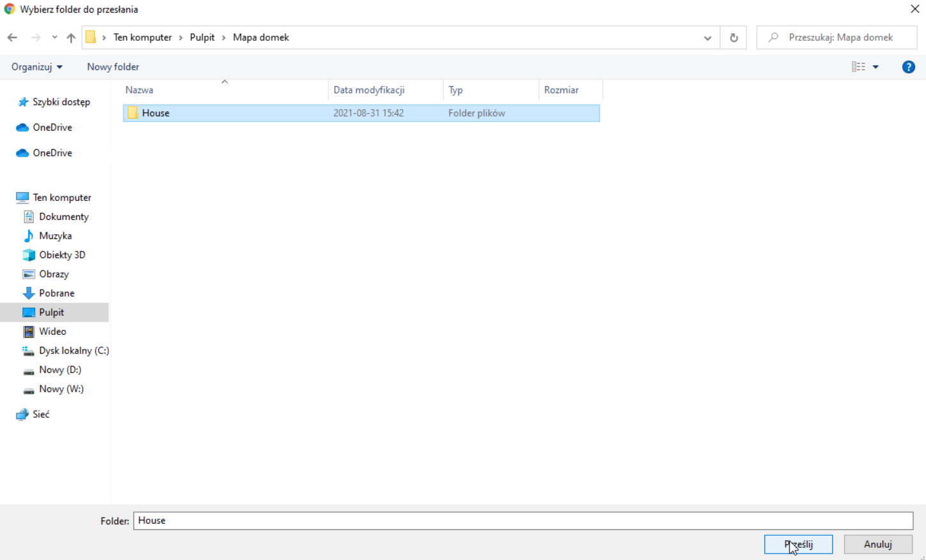
Task: Sort by the Data modyfikacji column
Action: pos(369,90)
